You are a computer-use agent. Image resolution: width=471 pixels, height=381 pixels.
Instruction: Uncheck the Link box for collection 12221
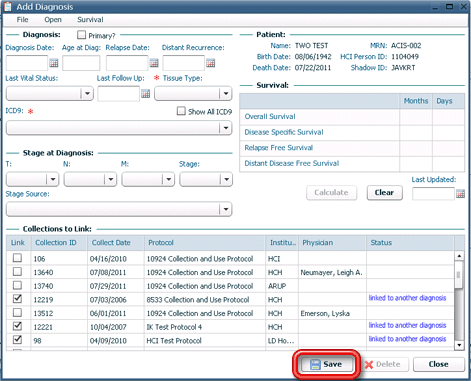(17, 326)
